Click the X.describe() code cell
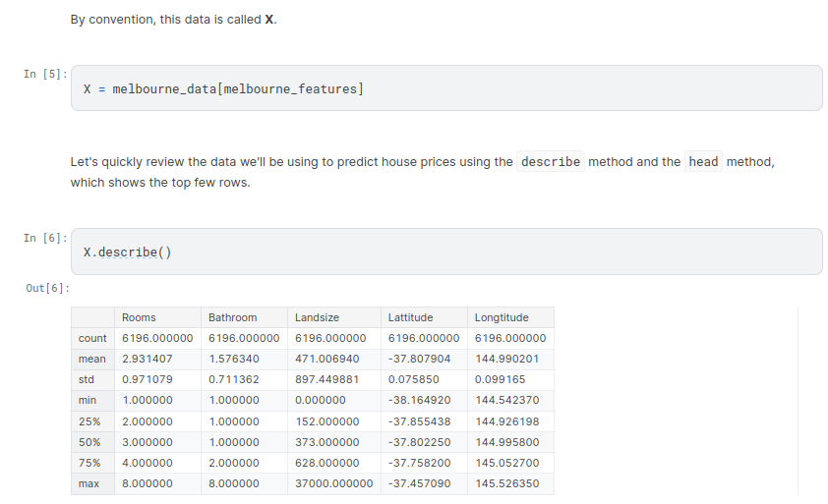This screenshot has height=504, width=828. click(x=445, y=252)
